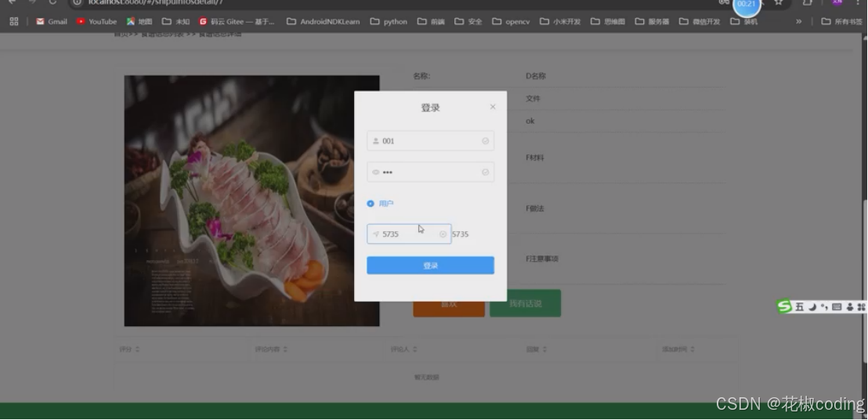This screenshot has width=868, height=420.
Task: Open the 码云 Gitee bookmark
Action: point(237,22)
